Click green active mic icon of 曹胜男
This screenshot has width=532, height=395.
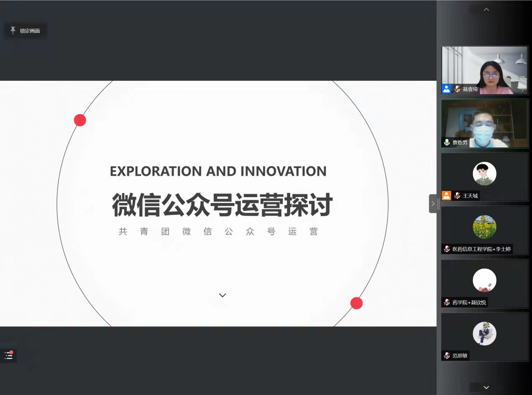pos(447,142)
